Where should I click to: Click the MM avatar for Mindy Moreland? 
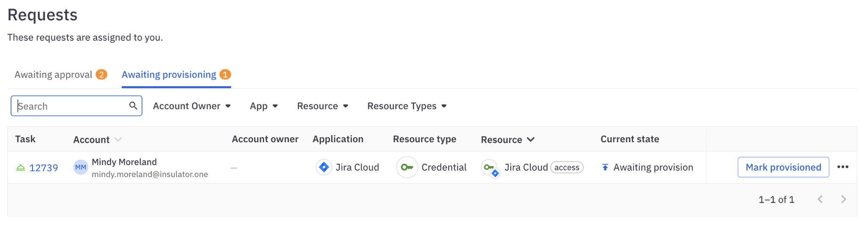click(81, 167)
